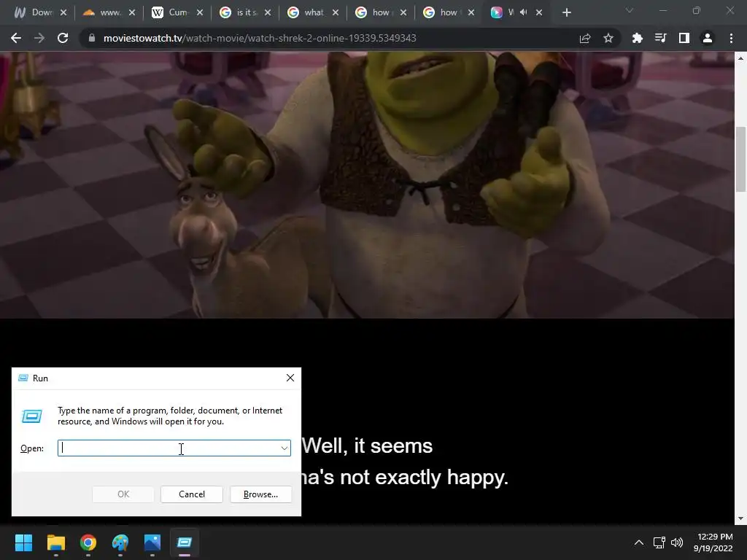Switch to the Wikipedia 'Cum' tab
Image resolution: width=747 pixels, height=560 pixels.
[177, 13]
